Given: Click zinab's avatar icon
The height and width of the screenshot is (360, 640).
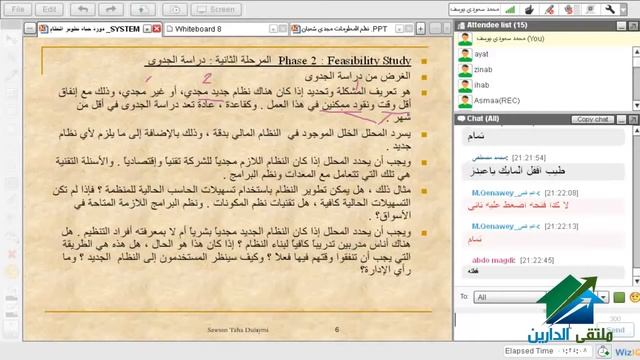Looking at the screenshot, I should click(x=465, y=70).
